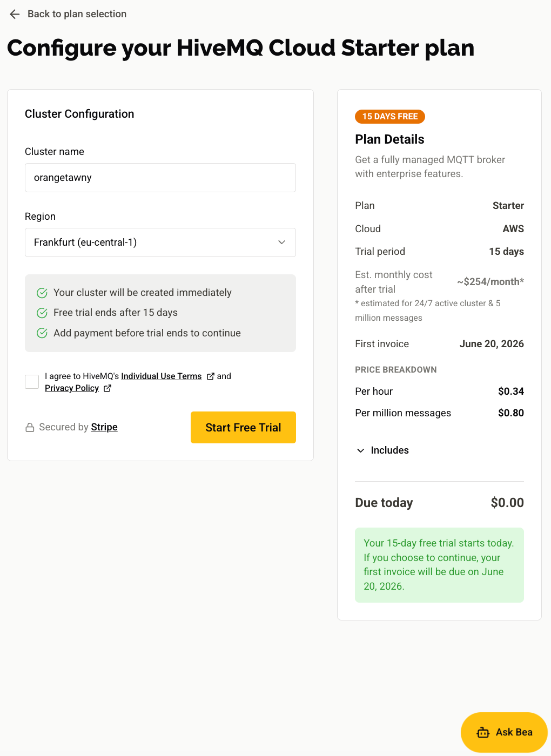Select the 'PRICE BREAKDOWN' label
The width and height of the screenshot is (551, 756).
click(396, 370)
